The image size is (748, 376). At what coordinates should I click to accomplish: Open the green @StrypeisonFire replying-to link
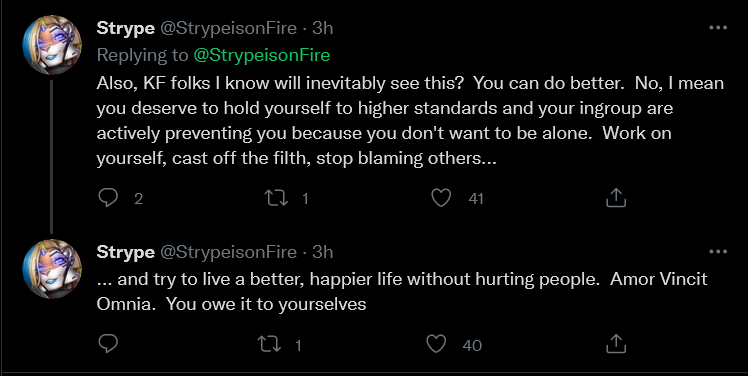261,55
